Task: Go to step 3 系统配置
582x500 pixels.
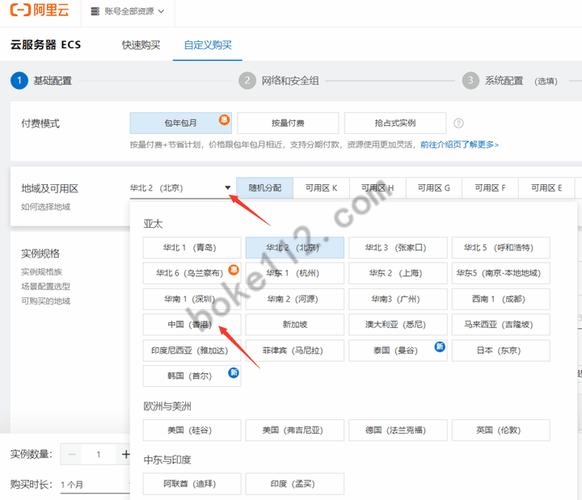Action: coord(510,81)
